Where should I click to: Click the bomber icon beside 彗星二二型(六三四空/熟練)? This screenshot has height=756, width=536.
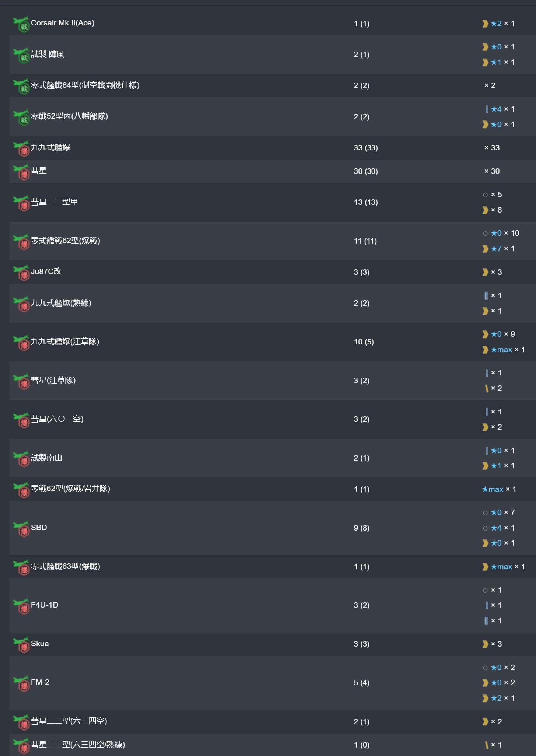(x=21, y=745)
